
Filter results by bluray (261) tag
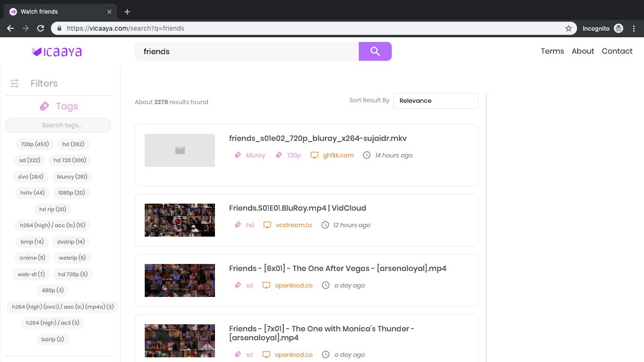pyautogui.click(x=72, y=177)
